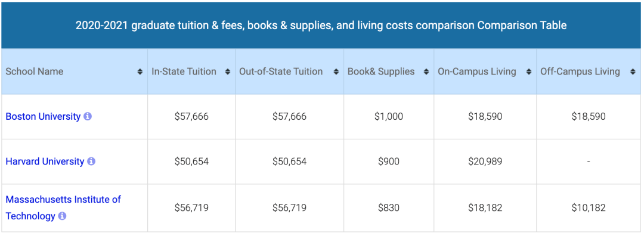644x236 pixels.
Task: Click info icon beside Harvard University
Action: (x=91, y=162)
